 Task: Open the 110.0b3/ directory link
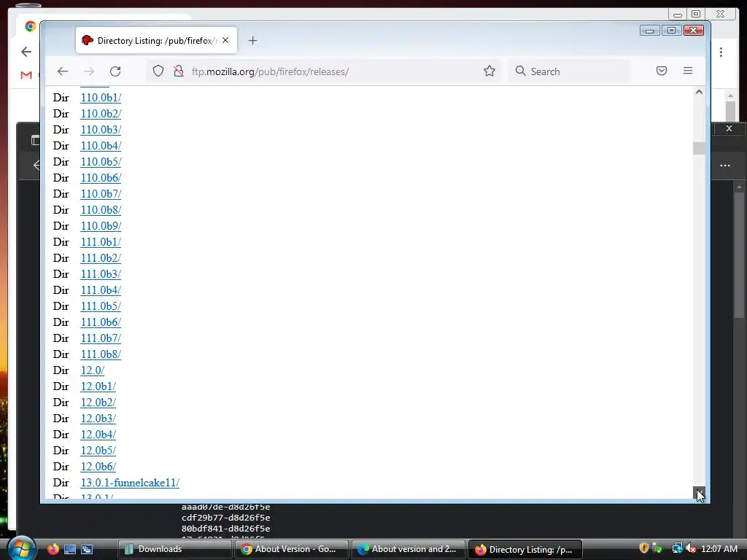[101, 130]
